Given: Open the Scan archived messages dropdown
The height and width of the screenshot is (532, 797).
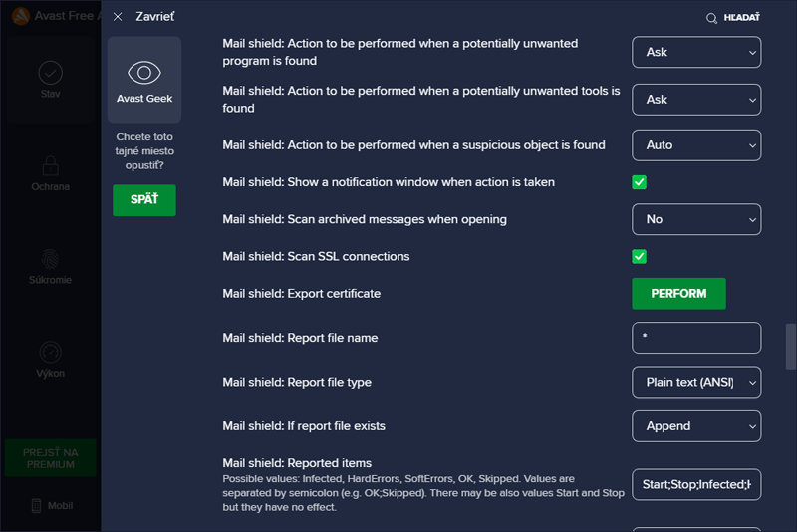Looking at the screenshot, I should pyautogui.click(x=696, y=219).
